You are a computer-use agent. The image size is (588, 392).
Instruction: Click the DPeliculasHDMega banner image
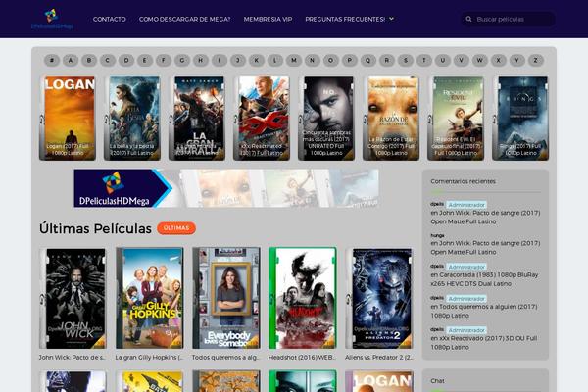click(x=226, y=188)
